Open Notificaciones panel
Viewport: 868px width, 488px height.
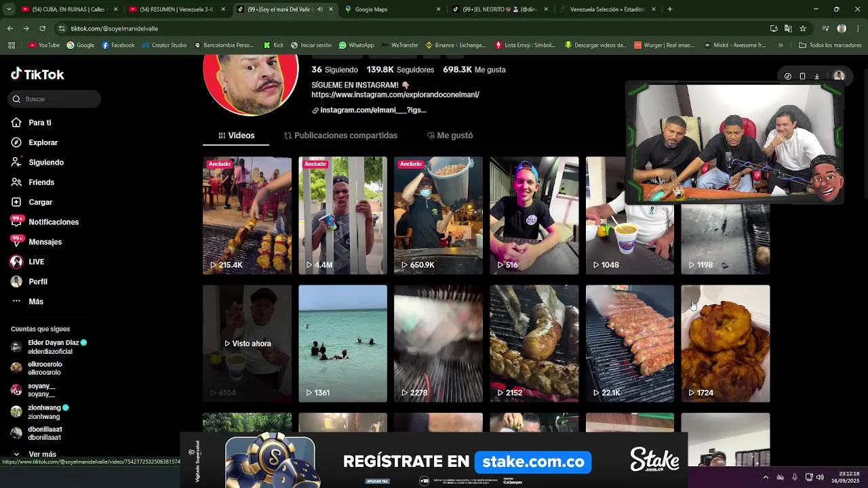45,222
